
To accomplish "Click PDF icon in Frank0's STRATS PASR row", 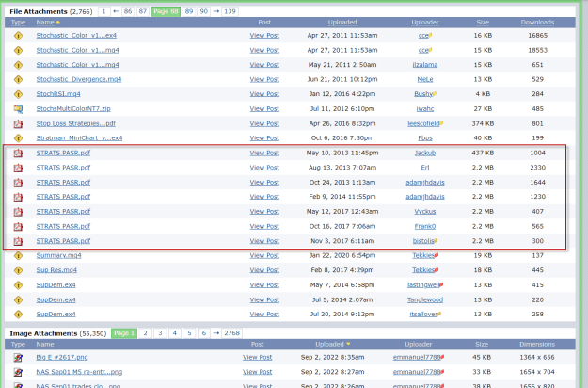I will tap(18, 227).
